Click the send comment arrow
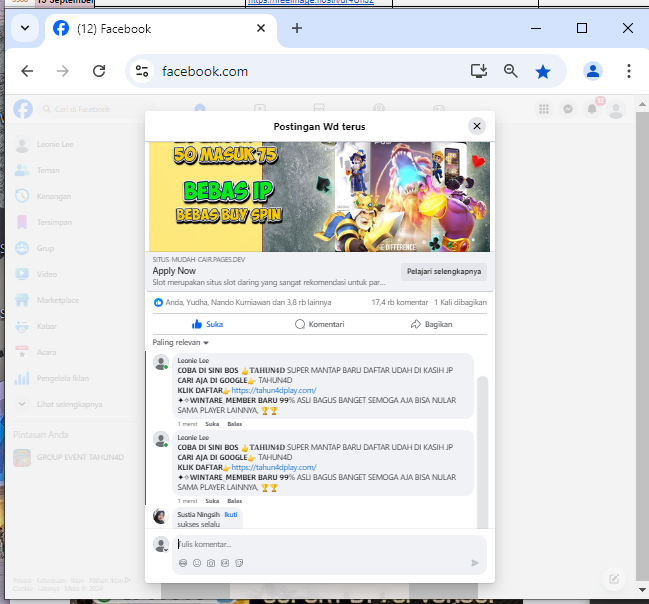 [x=475, y=563]
